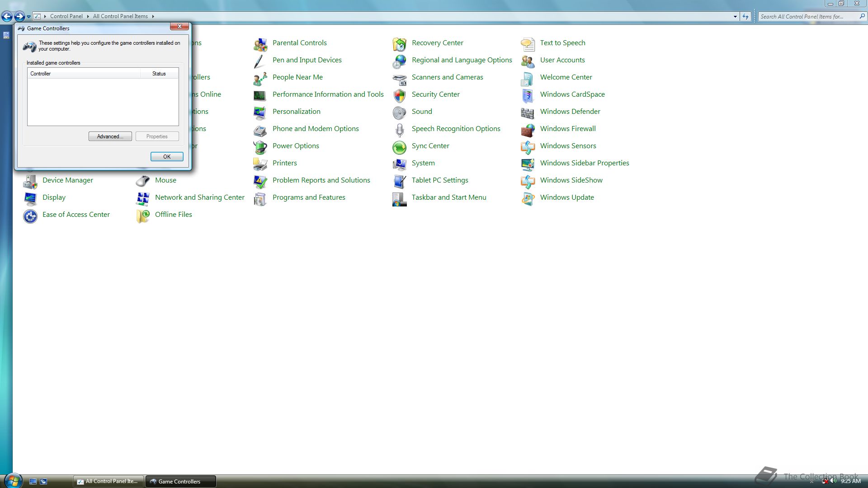The width and height of the screenshot is (868, 488).
Task: Click the Show Desktop quick launch icon
Action: pyautogui.click(x=33, y=481)
